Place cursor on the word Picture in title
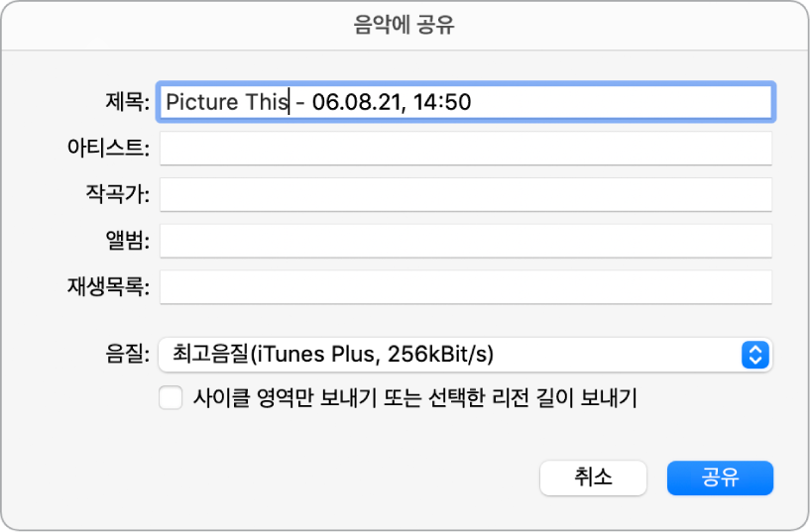The width and height of the screenshot is (810, 532). pyautogui.click(x=202, y=102)
